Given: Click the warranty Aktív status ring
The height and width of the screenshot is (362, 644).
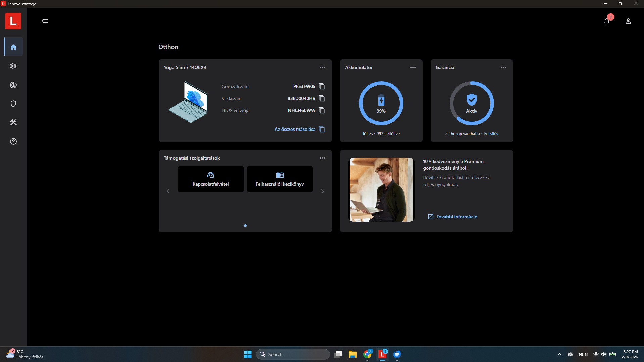Looking at the screenshot, I should tap(472, 103).
